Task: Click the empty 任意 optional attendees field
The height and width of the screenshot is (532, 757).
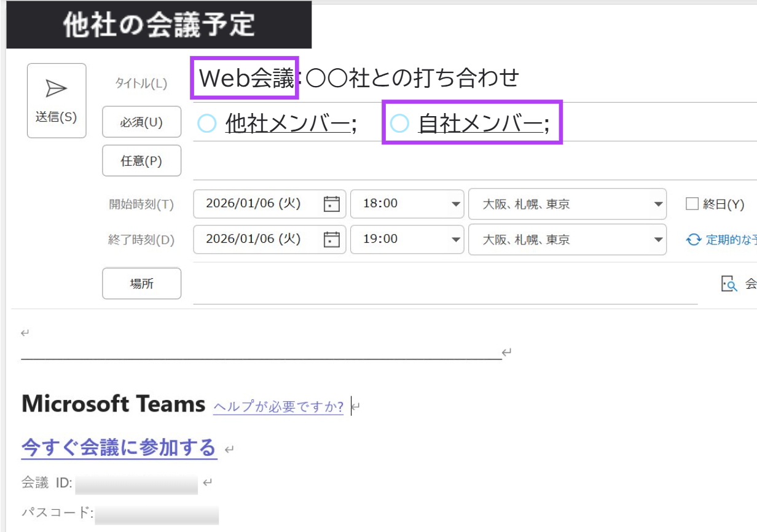Action: pos(475,161)
